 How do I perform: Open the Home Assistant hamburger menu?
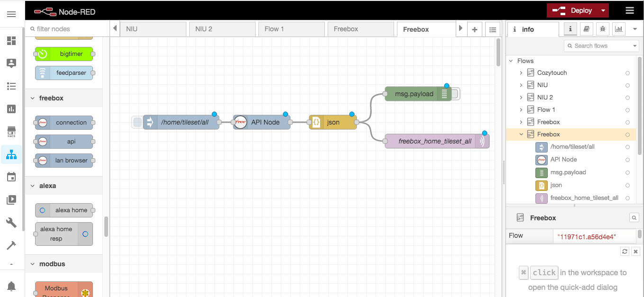(x=11, y=14)
